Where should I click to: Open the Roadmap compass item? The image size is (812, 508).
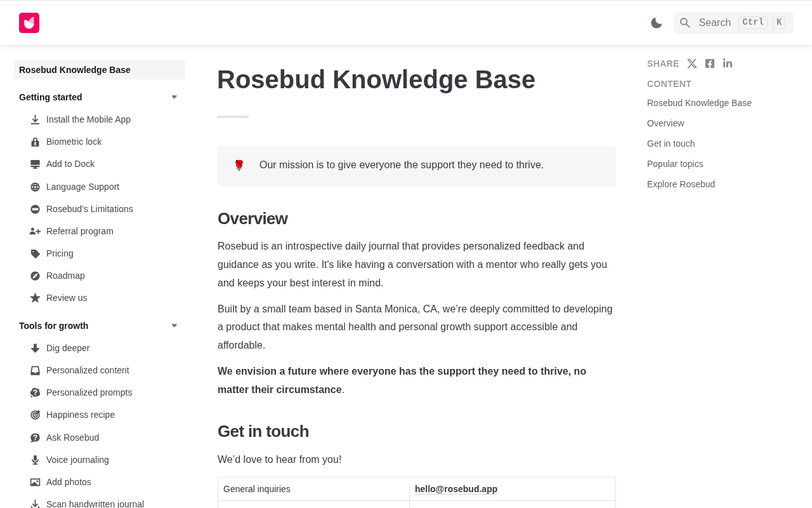coord(100,276)
